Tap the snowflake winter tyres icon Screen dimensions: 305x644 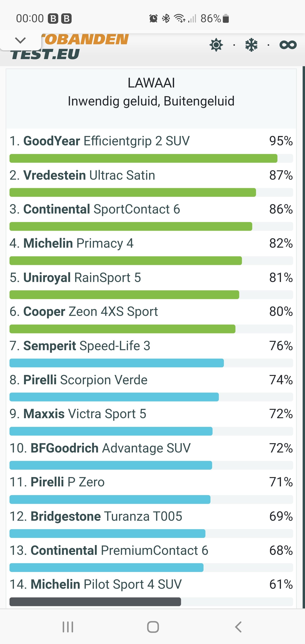(251, 45)
